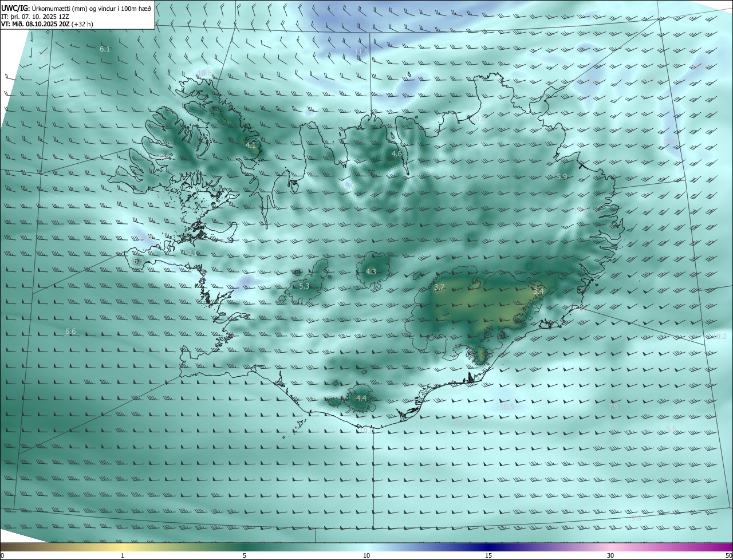Click the colour scale tick label '15'
The height and width of the screenshot is (560, 733).
tap(488, 555)
